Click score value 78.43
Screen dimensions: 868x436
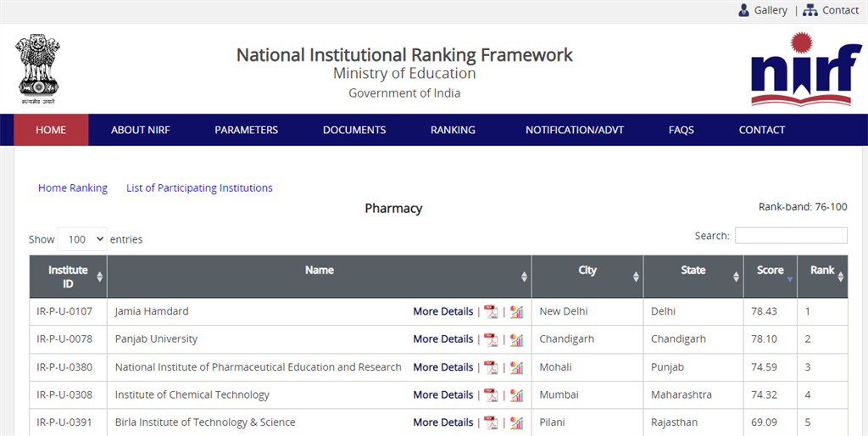click(x=764, y=311)
